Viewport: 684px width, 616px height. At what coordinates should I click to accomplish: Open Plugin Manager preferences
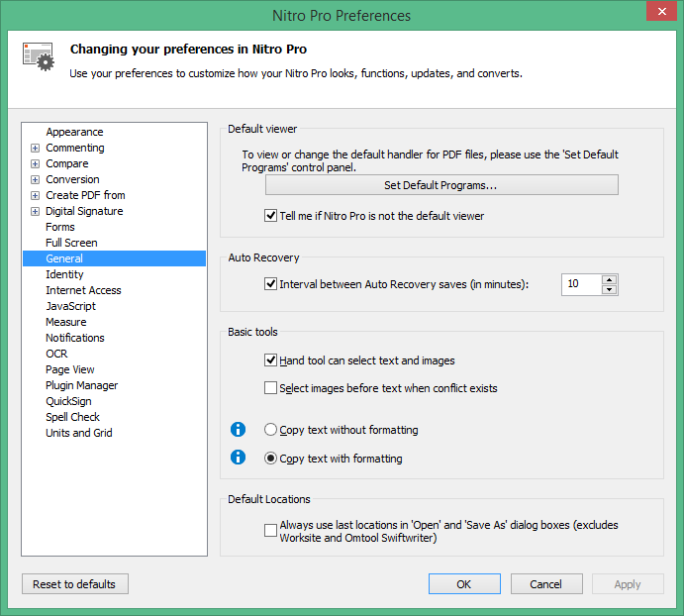tap(81, 385)
